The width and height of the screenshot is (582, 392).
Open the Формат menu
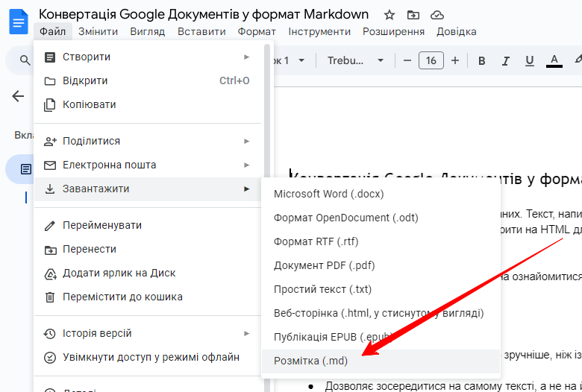pyautogui.click(x=257, y=31)
